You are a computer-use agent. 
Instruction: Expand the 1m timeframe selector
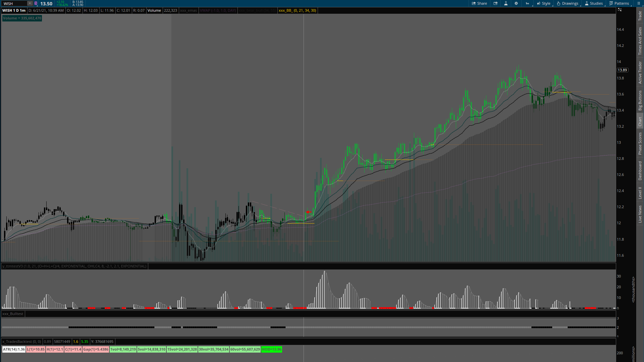coord(528,3)
